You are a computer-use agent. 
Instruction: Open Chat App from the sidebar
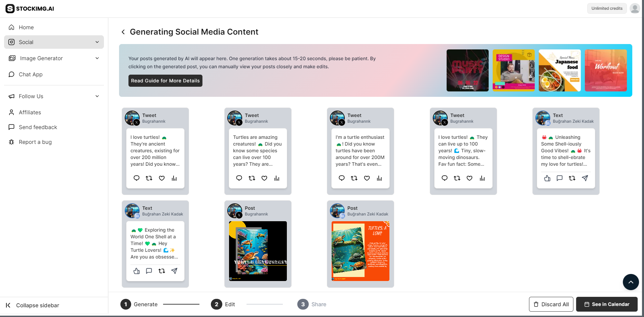point(31,74)
